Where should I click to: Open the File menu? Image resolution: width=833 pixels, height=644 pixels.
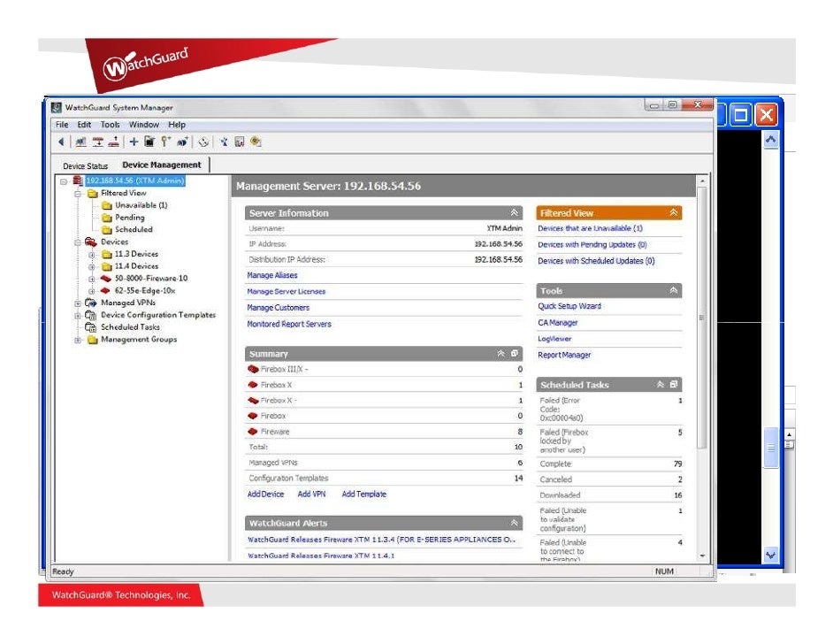[x=62, y=125]
